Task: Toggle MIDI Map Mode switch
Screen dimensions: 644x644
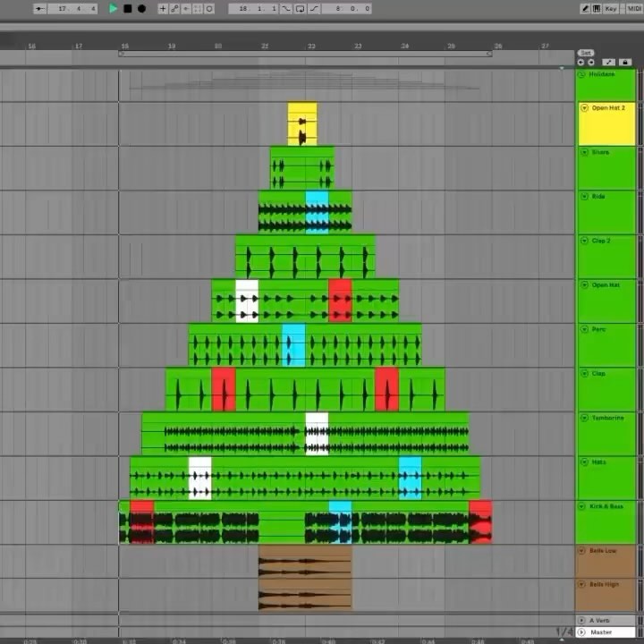Action: pyautogui.click(x=631, y=9)
